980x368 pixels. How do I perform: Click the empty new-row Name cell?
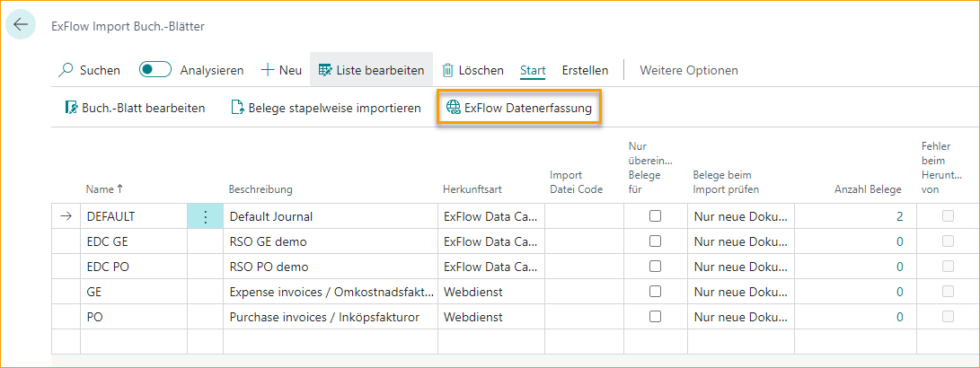click(134, 342)
